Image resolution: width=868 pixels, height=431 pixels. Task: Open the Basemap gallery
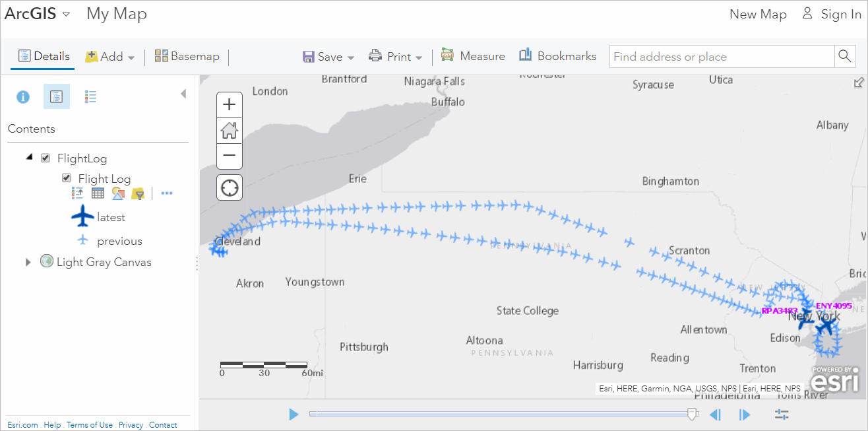pyautogui.click(x=187, y=56)
